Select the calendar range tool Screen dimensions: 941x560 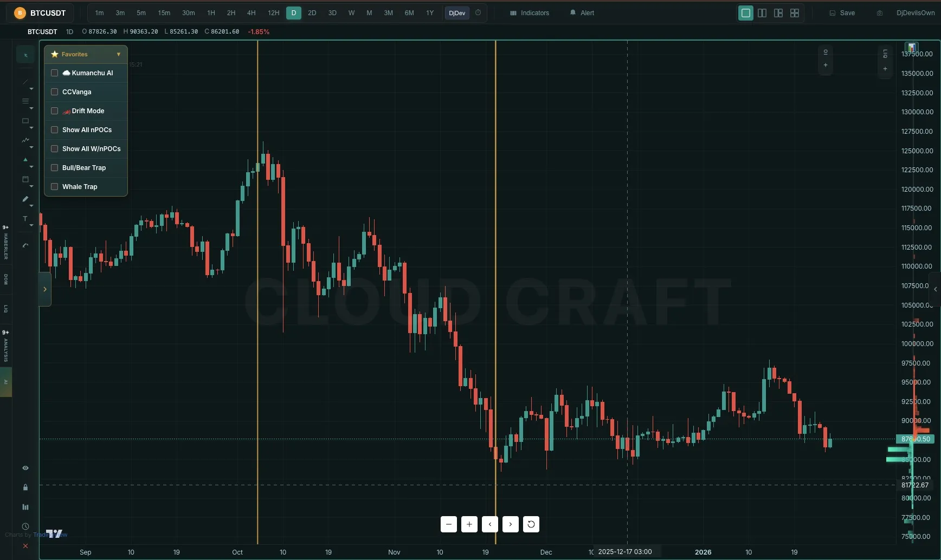[25, 179]
